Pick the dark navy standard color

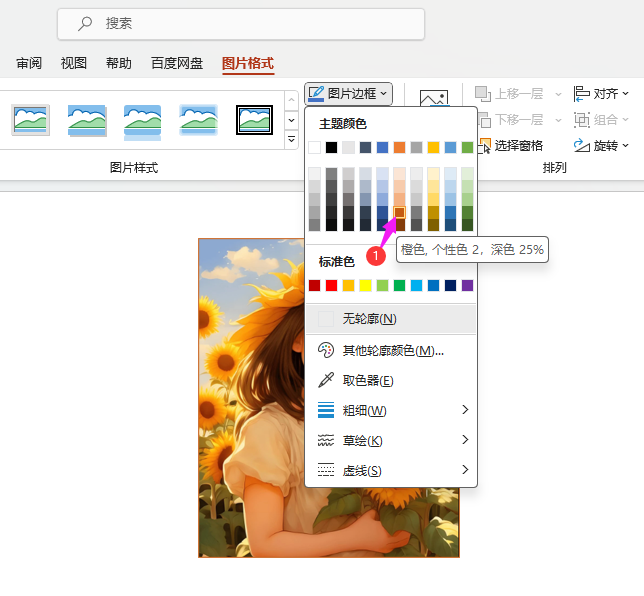click(x=451, y=285)
